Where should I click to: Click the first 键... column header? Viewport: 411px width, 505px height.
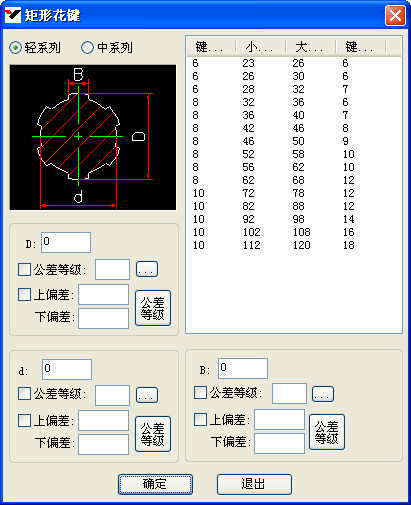point(211,47)
